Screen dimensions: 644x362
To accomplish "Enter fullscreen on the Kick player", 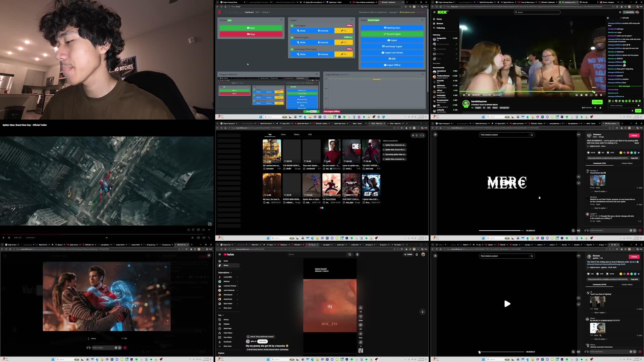I will 591,95.
